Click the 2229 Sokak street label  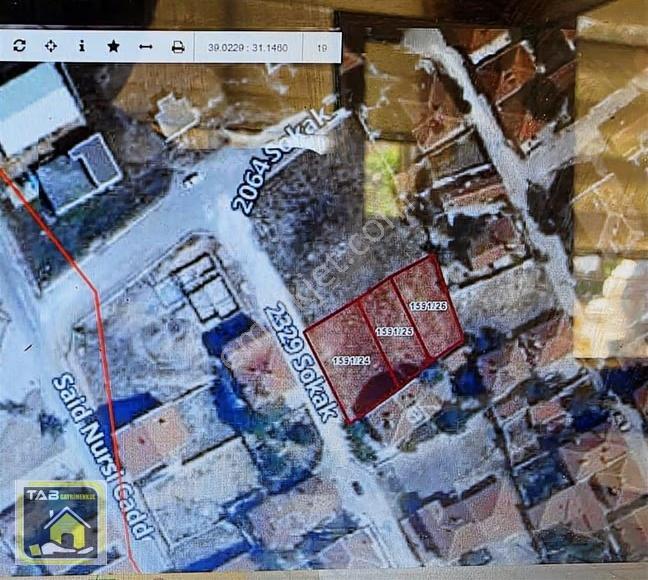(x=302, y=362)
